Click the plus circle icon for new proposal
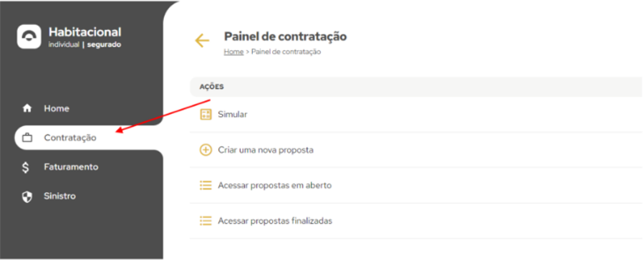Viewport: 644px width, 261px height. (x=206, y=150)
